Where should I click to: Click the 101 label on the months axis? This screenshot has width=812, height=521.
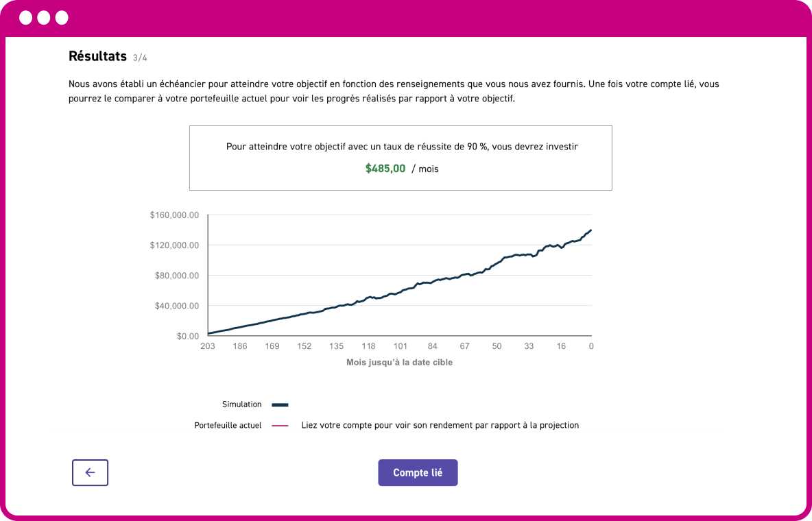pyautogui.click(x=401, y=346)
